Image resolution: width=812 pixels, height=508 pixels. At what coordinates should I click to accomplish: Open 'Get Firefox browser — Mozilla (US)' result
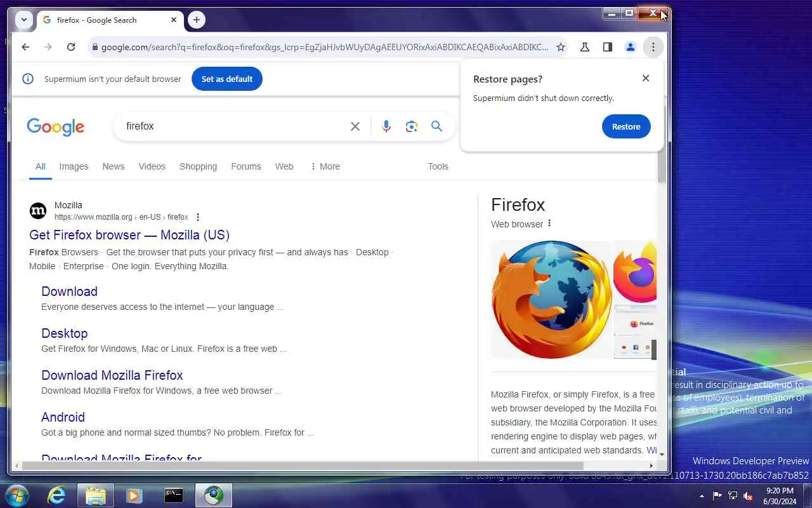129,235
